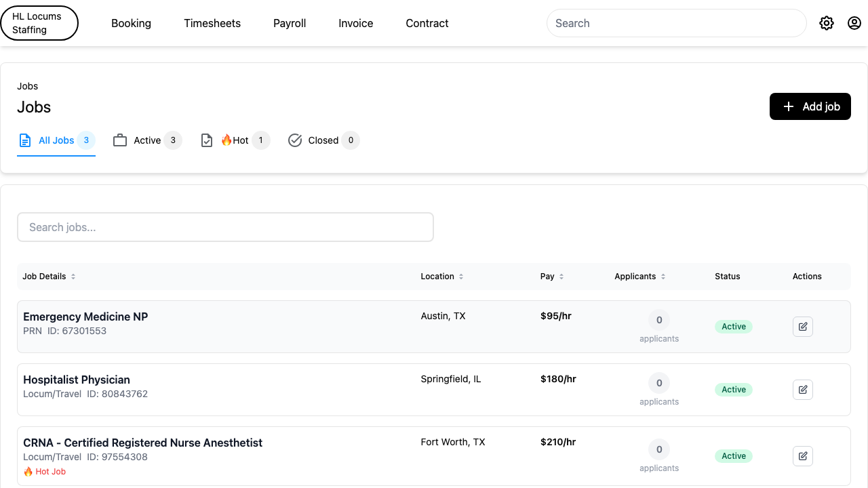Click the Hot Job label under CRNA
This screenshot has height=488, width=868.
(45, 472)
